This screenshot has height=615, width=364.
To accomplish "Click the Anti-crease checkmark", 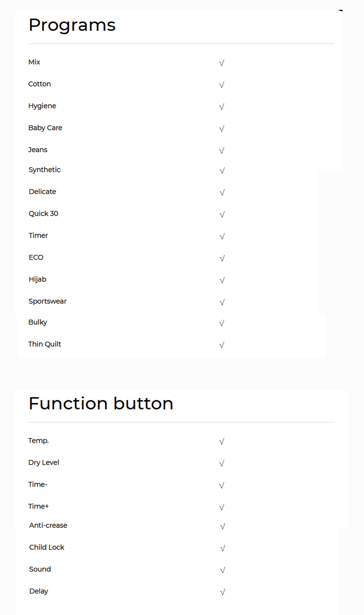I will click(x=223, y=526).
